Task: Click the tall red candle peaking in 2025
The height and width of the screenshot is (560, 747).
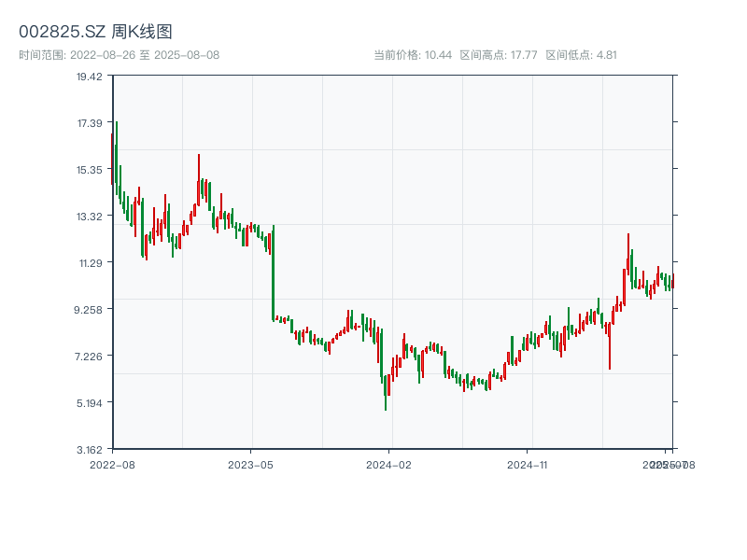Action: click(628, 254)
